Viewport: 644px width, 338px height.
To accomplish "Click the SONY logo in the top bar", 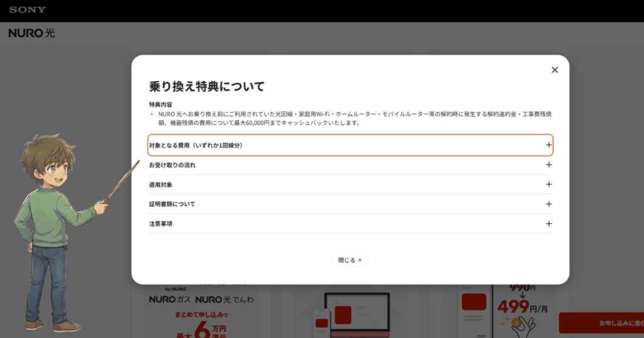I will (x=28, y=10).
